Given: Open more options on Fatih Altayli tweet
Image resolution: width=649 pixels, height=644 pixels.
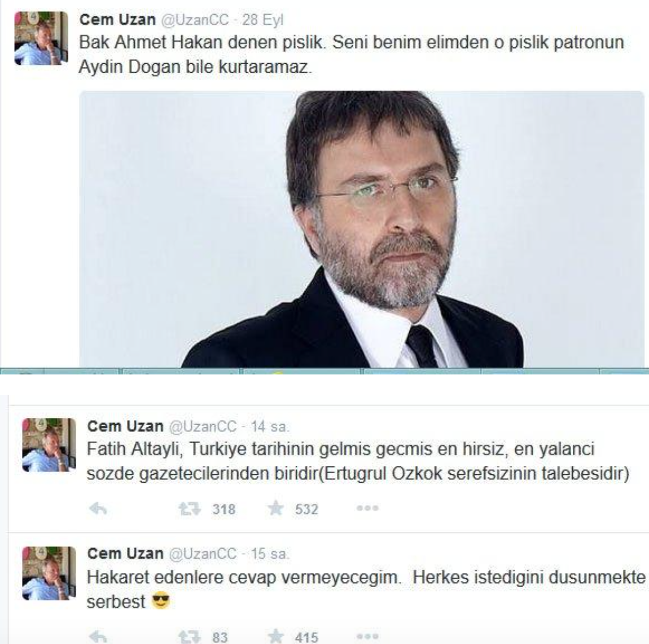Looking at the screenshot, I should 367,508.
